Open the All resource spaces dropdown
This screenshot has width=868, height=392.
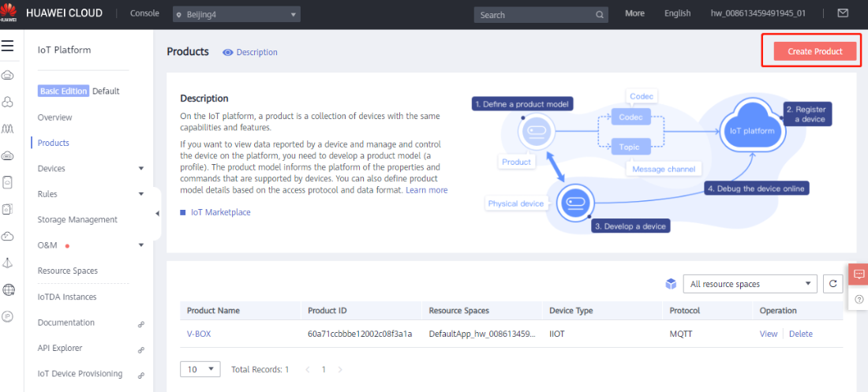(x=750, y=284)
